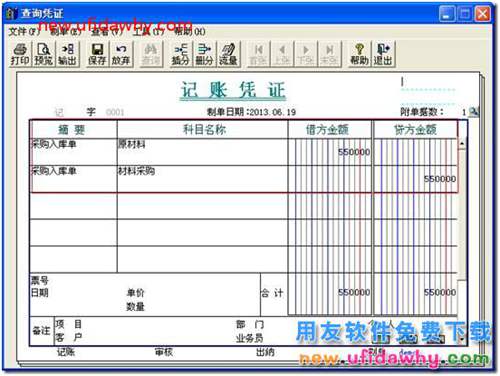Image resolution: width=500 pixels, height=376 pixels.
Task: Save the voucher with the 保存 icon
Action: pyautogui.click(x=97, y=54)
